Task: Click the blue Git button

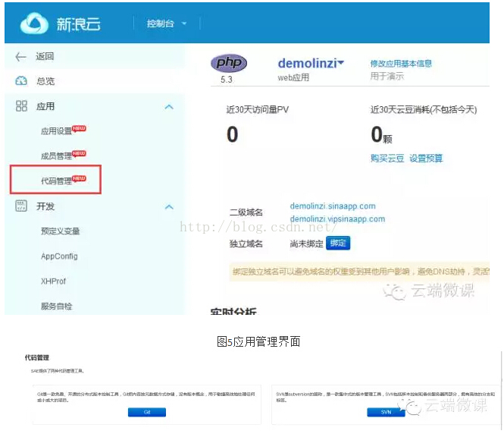Action: click(x=147, y=412)
